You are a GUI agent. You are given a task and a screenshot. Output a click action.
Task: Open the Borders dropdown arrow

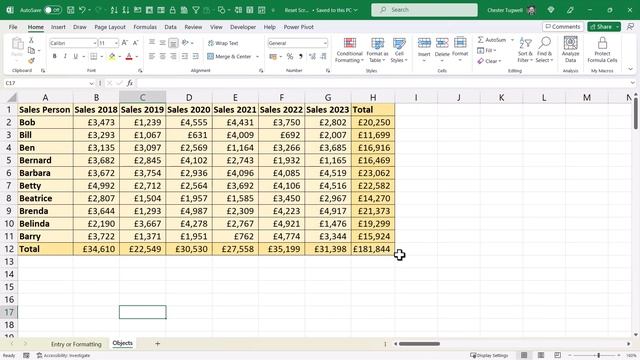[x=102, y=56]
